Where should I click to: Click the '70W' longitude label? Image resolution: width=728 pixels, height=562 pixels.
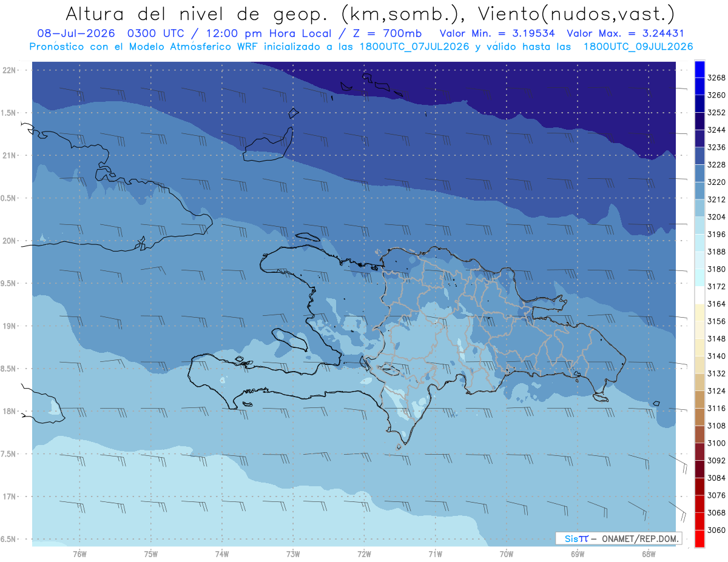[x=507, y=554]
